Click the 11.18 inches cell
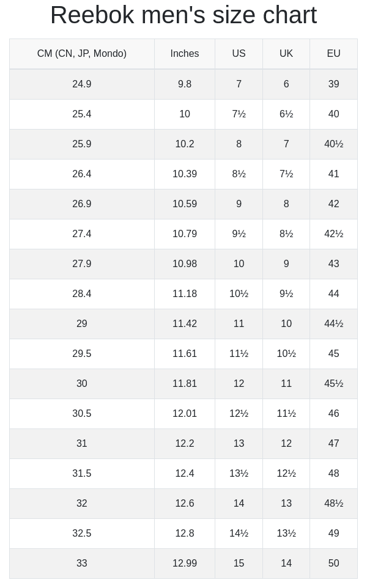The height and width of the screenshot is (588, 367). pyautogui.click(x=185, y=294)
